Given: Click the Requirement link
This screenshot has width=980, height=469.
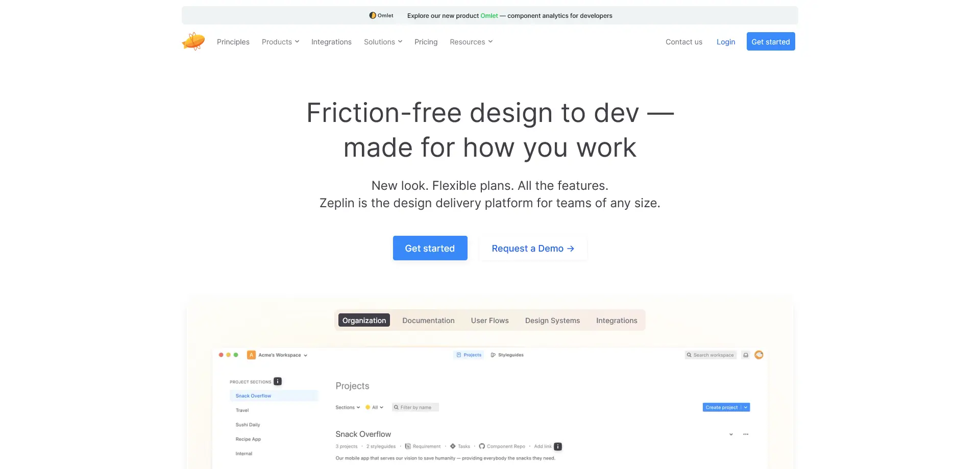Looking at the screenshot, I should coord(426,447).
